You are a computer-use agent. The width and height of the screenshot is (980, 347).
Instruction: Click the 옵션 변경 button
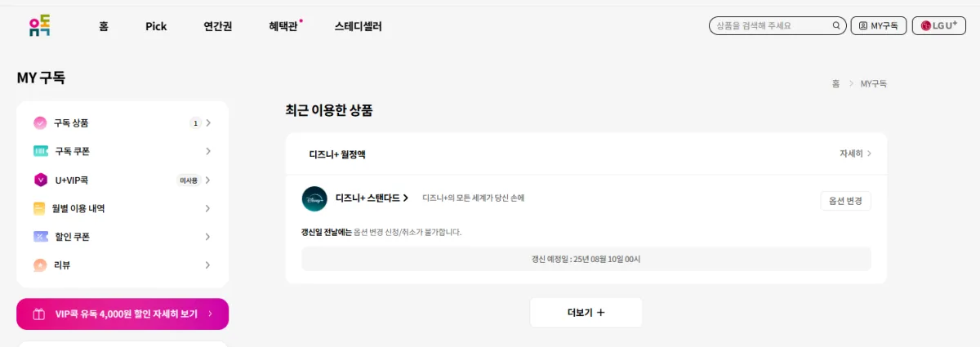coord(845,201)
